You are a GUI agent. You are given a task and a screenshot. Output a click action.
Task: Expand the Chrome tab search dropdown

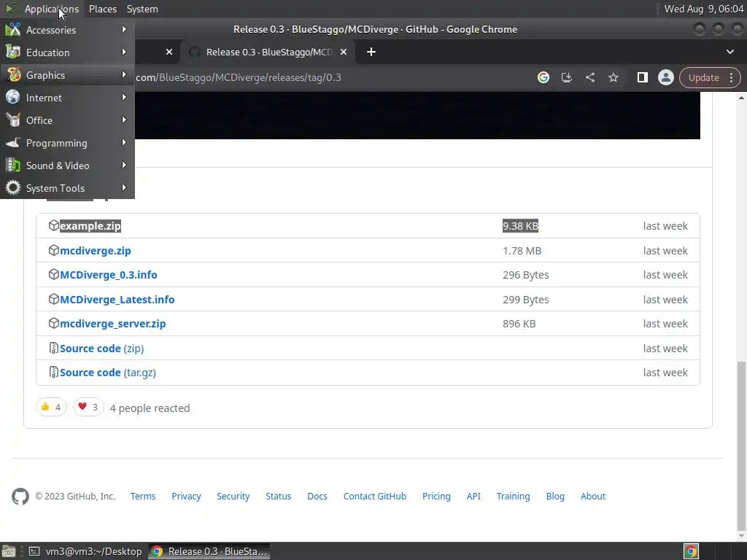(x=729, y=52)
